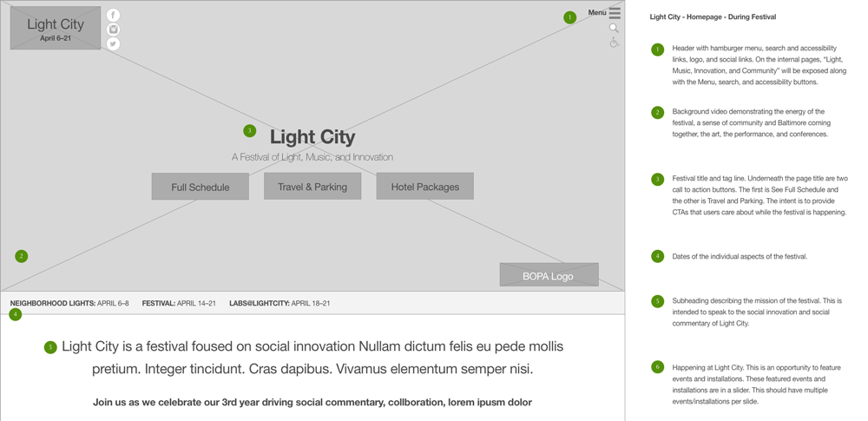Click the BOPA Logo placeholder
868x421 pixels.
[x=549, y=275]
